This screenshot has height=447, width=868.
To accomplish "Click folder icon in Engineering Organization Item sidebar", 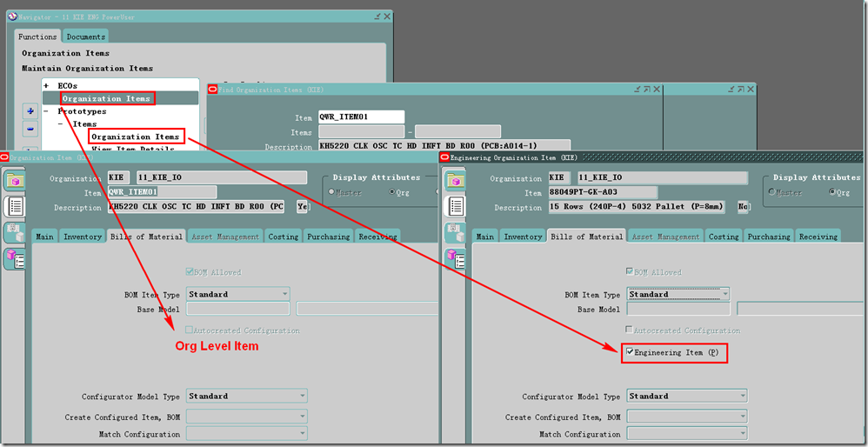I will (x=456, y=181).
